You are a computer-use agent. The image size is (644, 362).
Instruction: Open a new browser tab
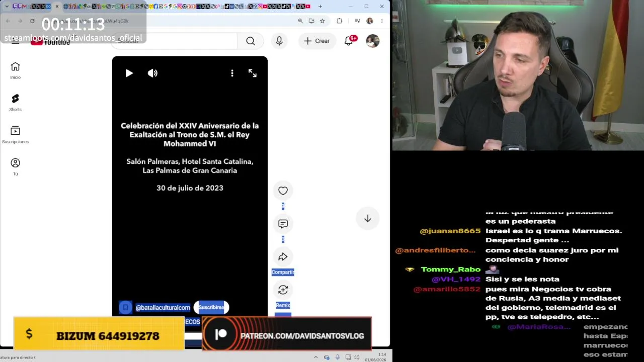[320, 7]
